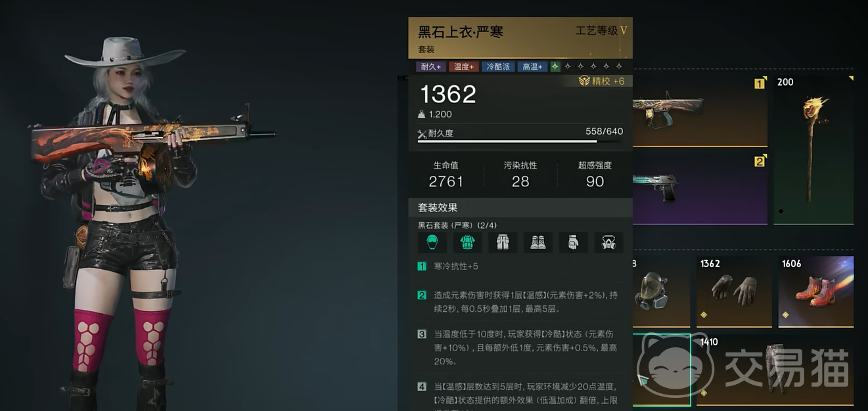Click the 精校 +6 calibration badge
The height and width of the screenshot is (411, 868).
coord(601,81)
